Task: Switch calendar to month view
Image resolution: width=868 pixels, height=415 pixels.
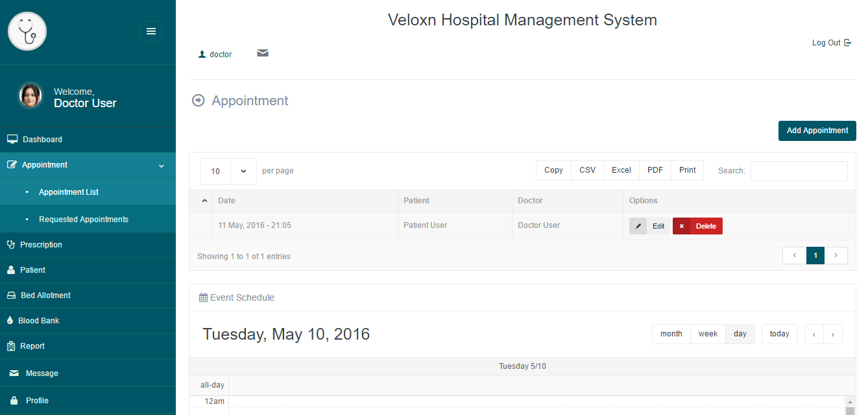Action: click(671, 334)
